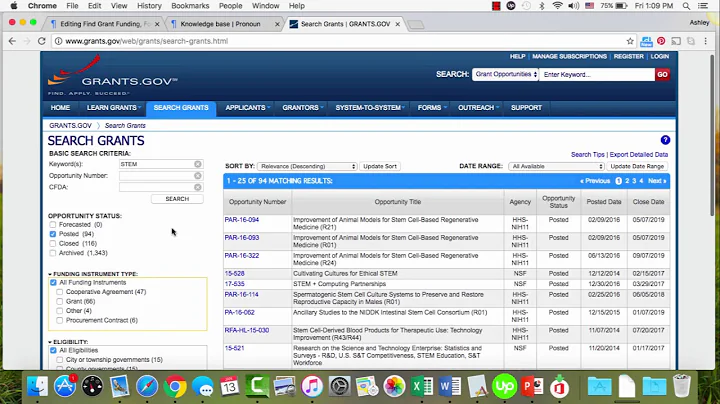The height and width of the screenshot is (404, 720).
Task: Check the Grant (66) checkbox
Action: (x=60, y=302)
